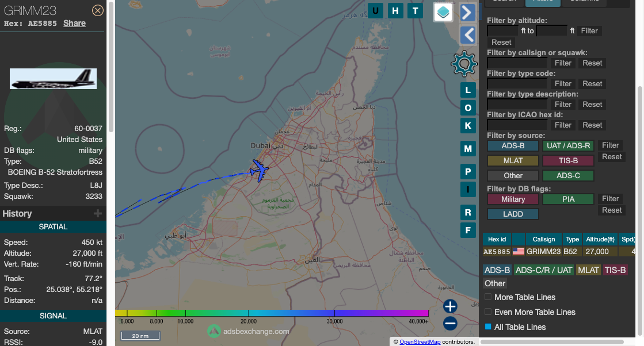Apply the source Filter button
644x346 pixels.
tap(610, 145)
